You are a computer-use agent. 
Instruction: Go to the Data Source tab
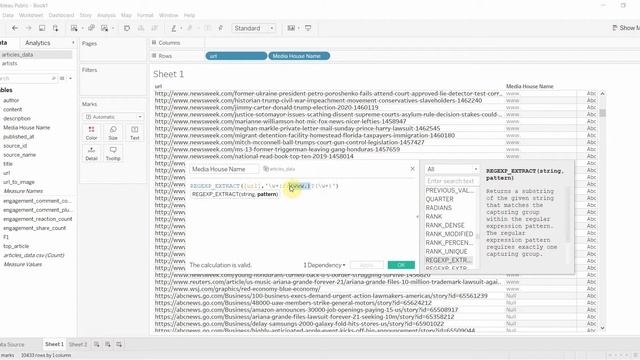(12, 344)
